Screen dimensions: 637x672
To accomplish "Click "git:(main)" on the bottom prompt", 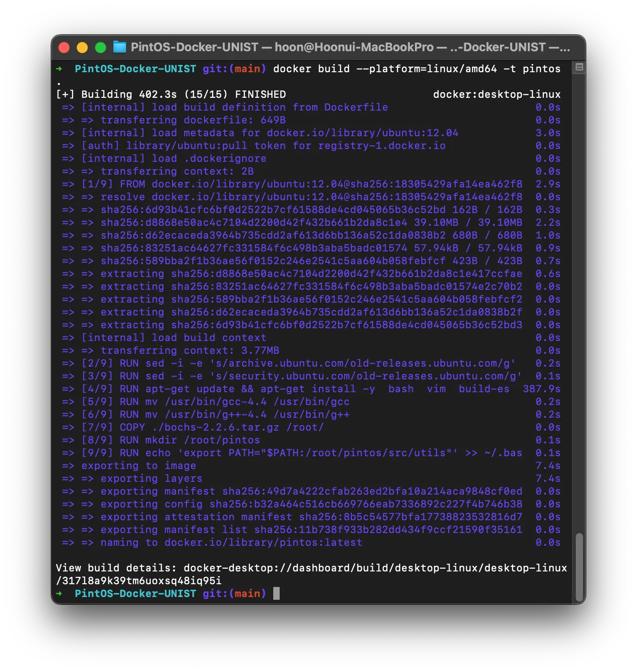I will pos(234,594).
